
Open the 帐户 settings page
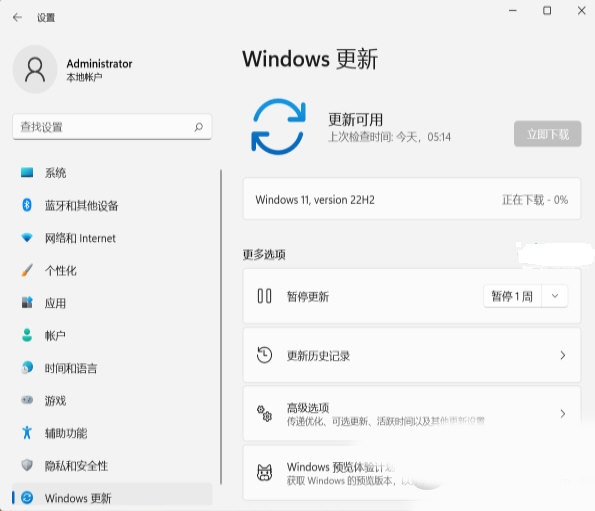[112, 335]
